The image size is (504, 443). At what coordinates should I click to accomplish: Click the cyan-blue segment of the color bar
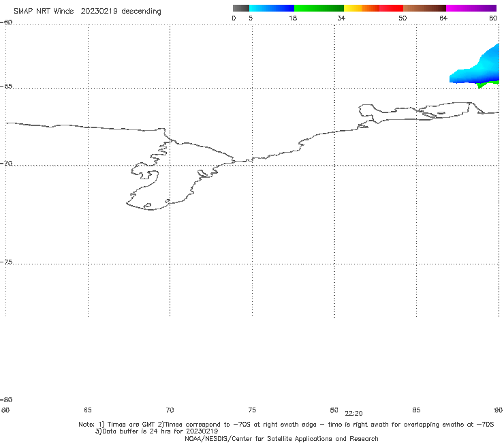coord(272,8)
